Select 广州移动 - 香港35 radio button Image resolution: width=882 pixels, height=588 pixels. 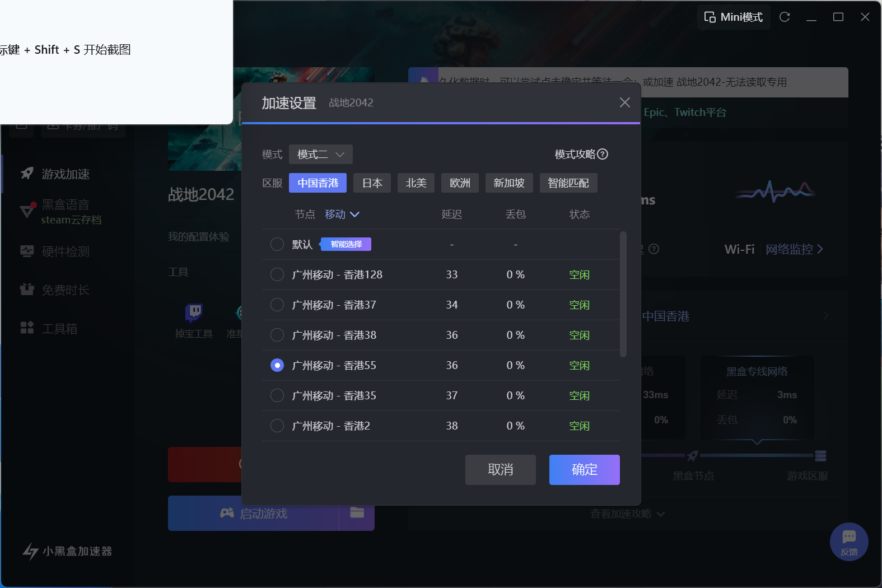point(277,395)
